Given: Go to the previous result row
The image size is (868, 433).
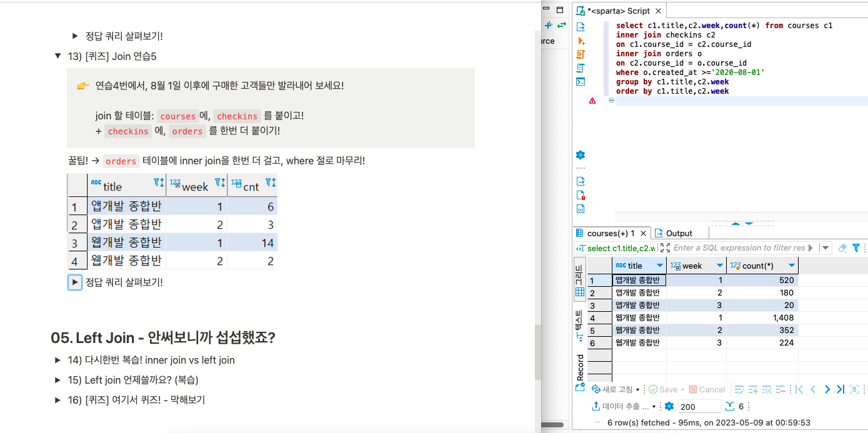Looking at the screenshot, I should (813, 389).
